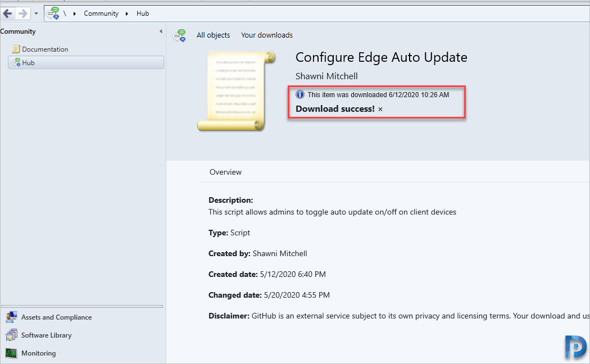590x364 pixels.
Task: Open the Software Library workspace
Action: (x=46, y=335)
